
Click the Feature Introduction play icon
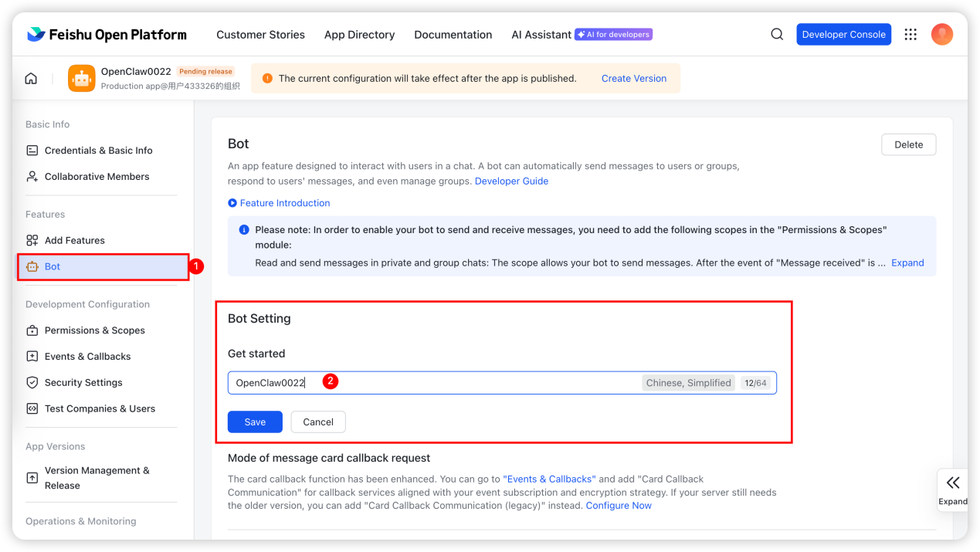(232, 203)
